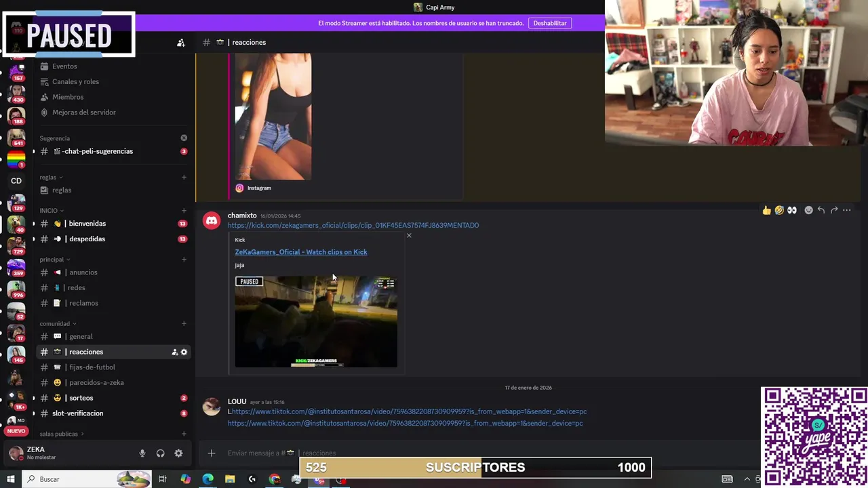Collapse the reglas category
This screenshot has height=488, width=868.
click(51, 178)
